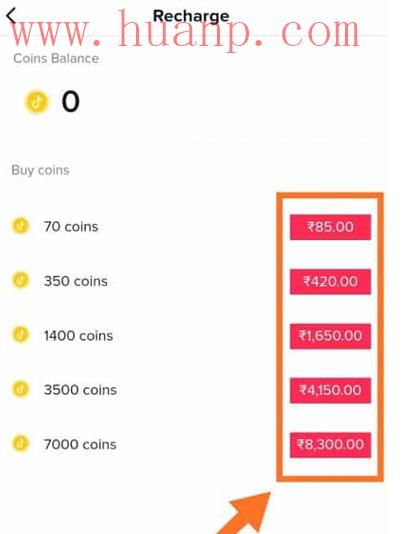Click the coin icon beside 350 coins
414x534 pixels.
21,280
